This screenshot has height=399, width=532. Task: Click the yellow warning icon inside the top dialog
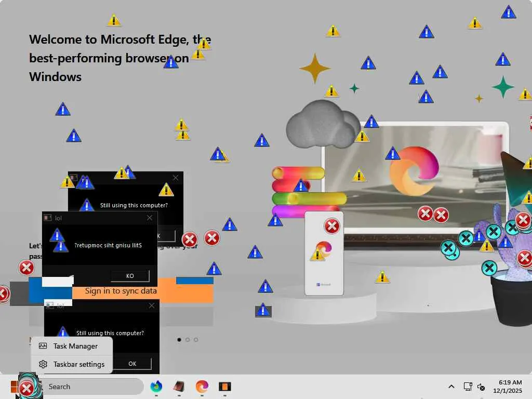[x=166, y=190]
